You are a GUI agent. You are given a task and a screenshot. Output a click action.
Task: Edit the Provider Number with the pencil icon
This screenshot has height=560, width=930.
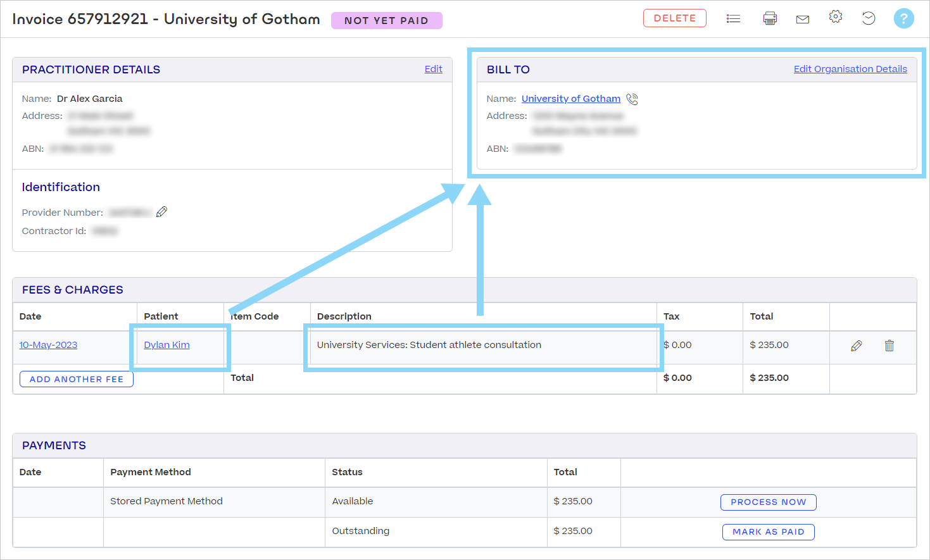click(x=161, y=211)
